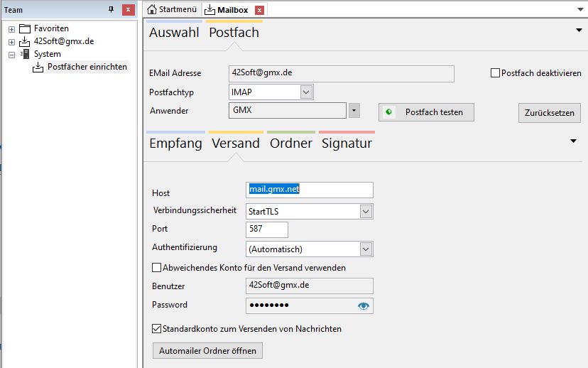
Task: Close the Mailbox tab
Action: [259, 10]
